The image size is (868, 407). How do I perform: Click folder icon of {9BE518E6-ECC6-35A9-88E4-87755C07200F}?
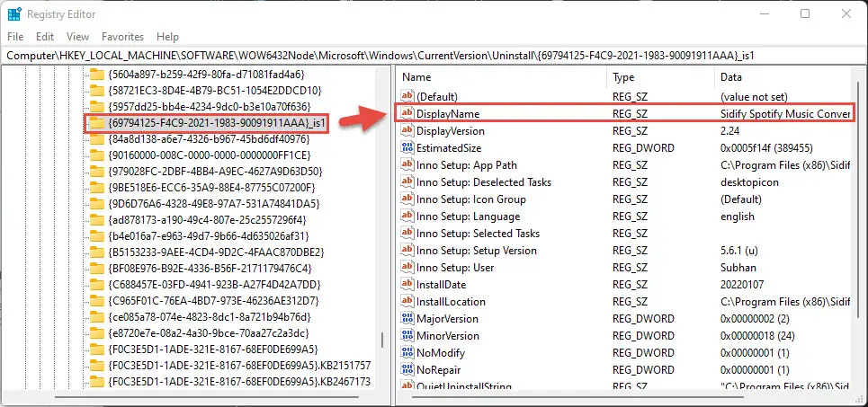click(x=97, y=187)
